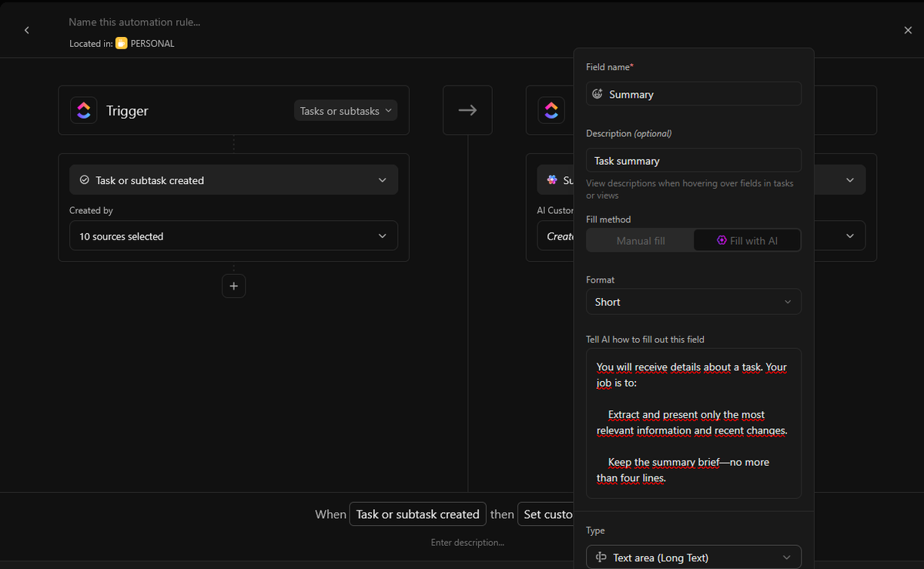The height and width of the screenshot is (569, 924).
Task: Select Manual fill method
Action: coord(641,240)
